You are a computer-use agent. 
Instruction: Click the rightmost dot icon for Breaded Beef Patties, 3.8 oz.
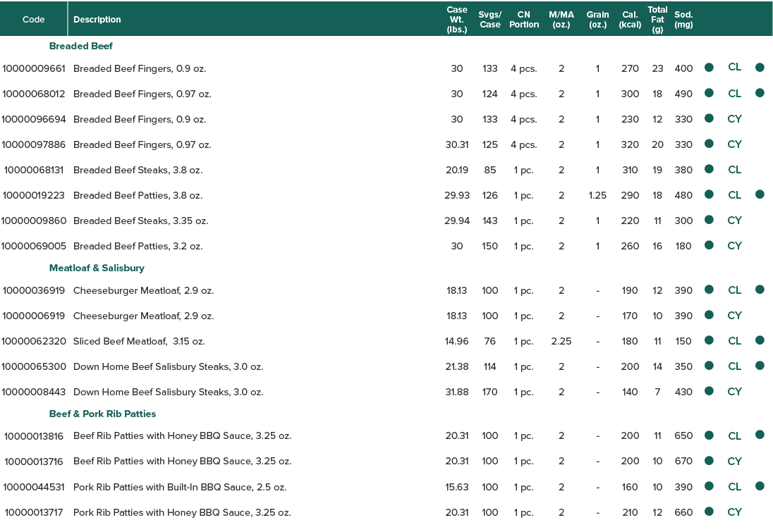(760, 194)
